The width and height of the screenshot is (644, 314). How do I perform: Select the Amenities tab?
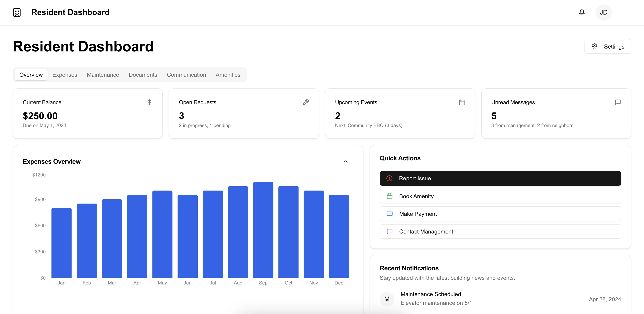click(228, 75)
